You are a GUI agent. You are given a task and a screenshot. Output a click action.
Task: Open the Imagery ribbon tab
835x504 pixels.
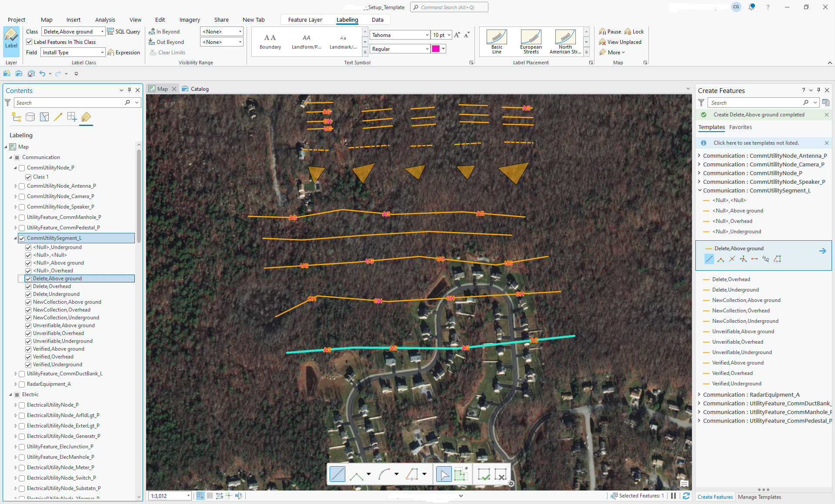pyautogui.click(x=190, y=20)
